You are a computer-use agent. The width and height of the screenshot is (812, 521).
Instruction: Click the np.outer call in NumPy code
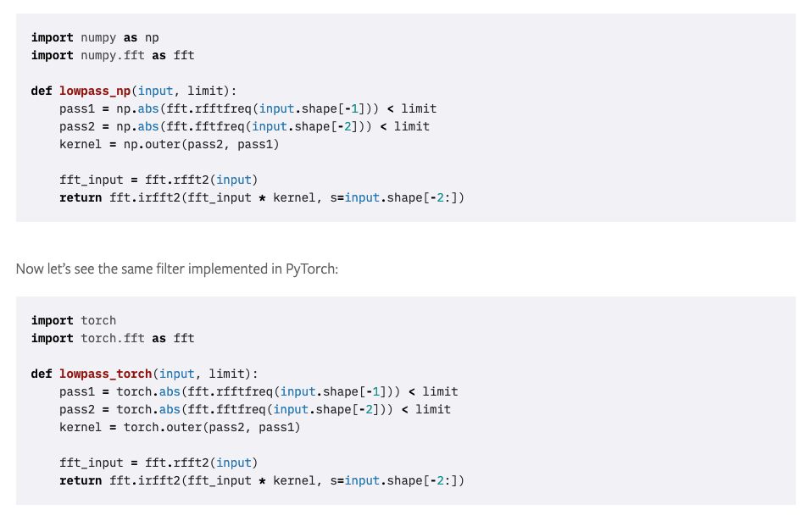[x=153, y=144]
